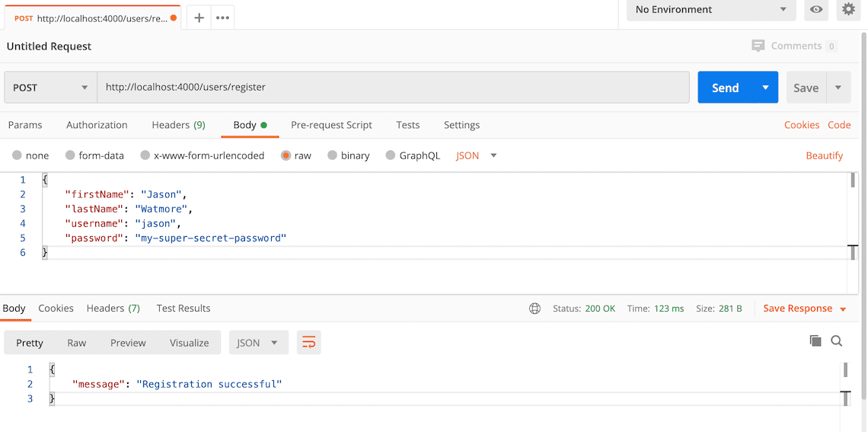The image size is (868, 432).
Task: Click the Beautify link
Action: 825,155
